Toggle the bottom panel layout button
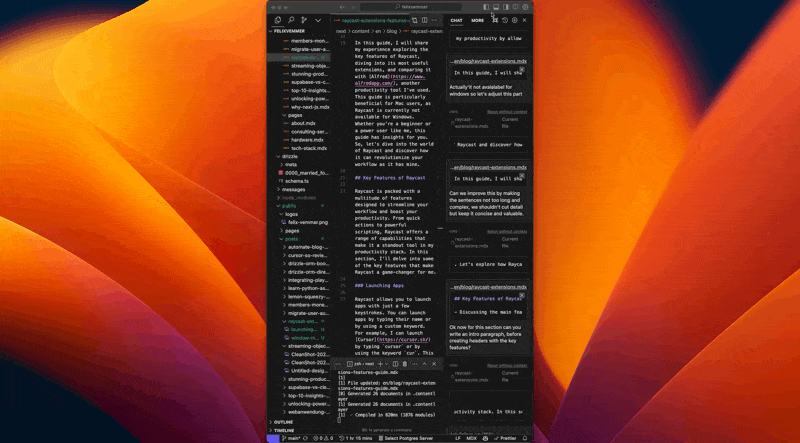This screenshot has width=800, height=443. pyautogui.click(x=495, y=6)
